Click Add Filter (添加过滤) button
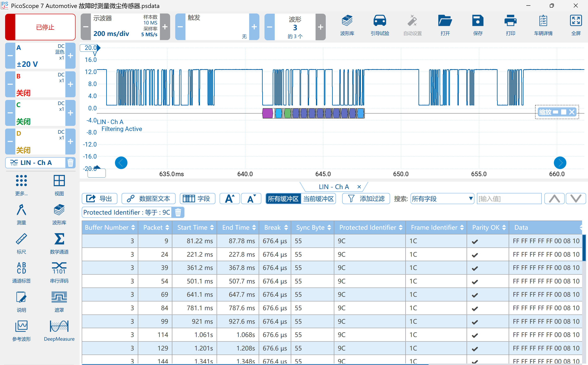The height and width of the screenshot is (365, 588). point(366,199)
